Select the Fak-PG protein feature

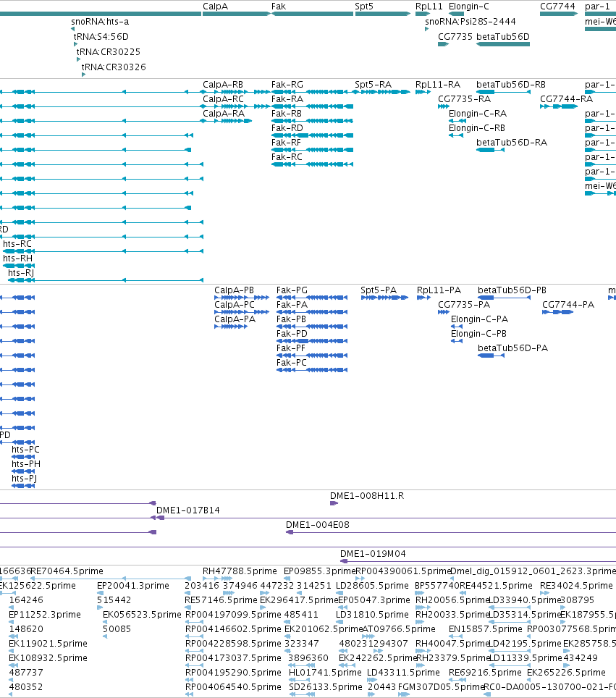312,298
